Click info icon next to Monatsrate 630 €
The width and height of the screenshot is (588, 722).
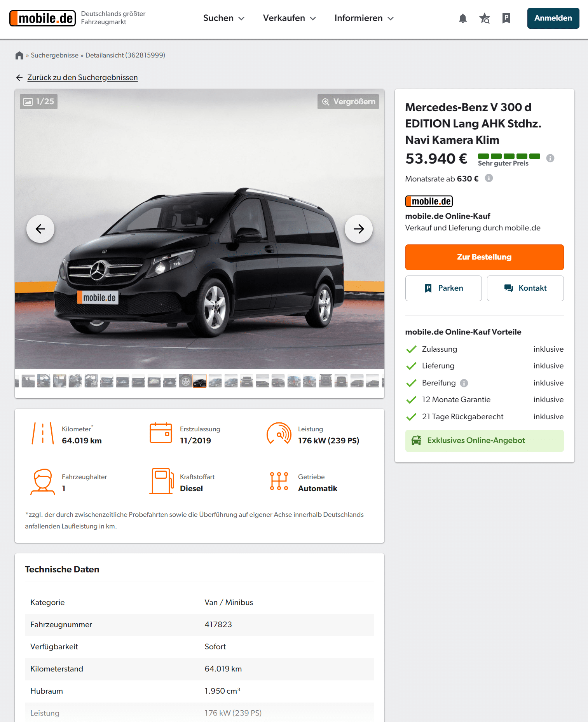coord(489,178)
